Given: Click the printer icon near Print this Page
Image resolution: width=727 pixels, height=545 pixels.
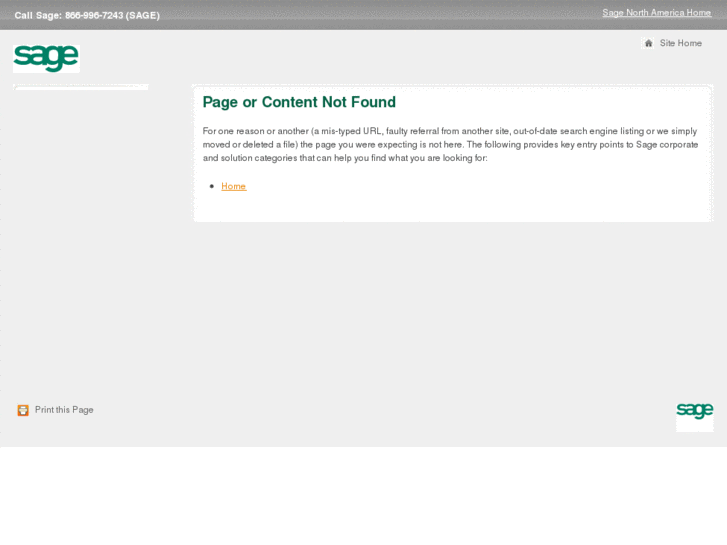Looking at the screenshot, I should [23, 410].
